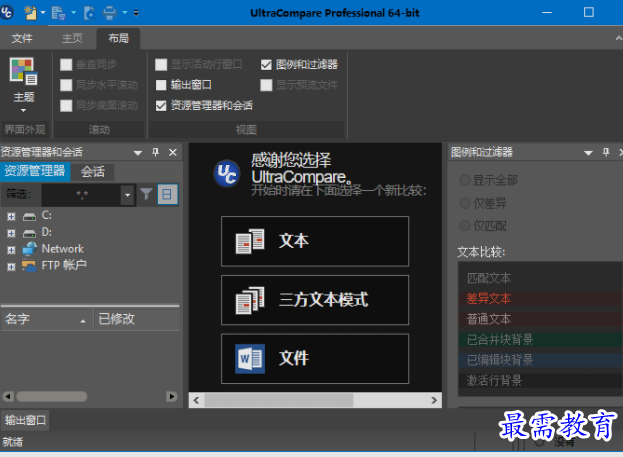Open the customize quick access toolbar arrow
623x457 pixels.
(136, 13)
